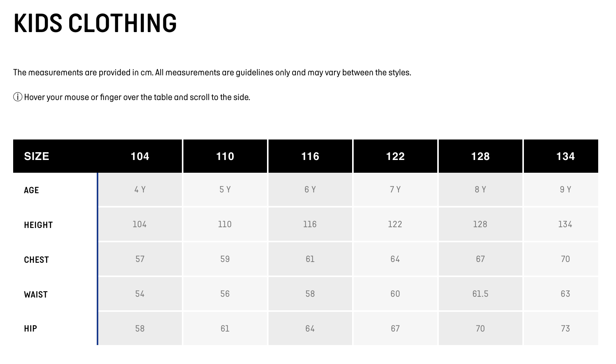Click the HEIGHT row label
Viewport: 616px width, 364px height.
(x=38, y=225)
